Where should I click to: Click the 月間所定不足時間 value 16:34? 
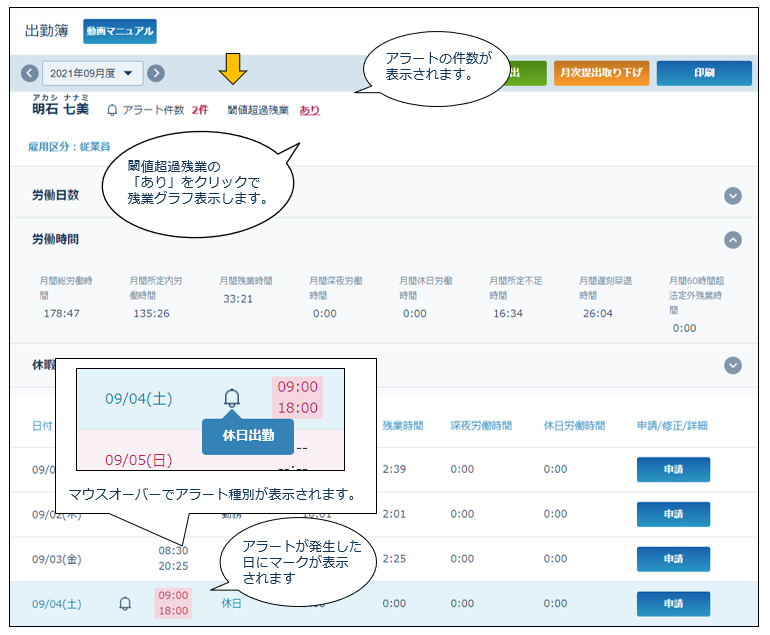coord(508,313)
